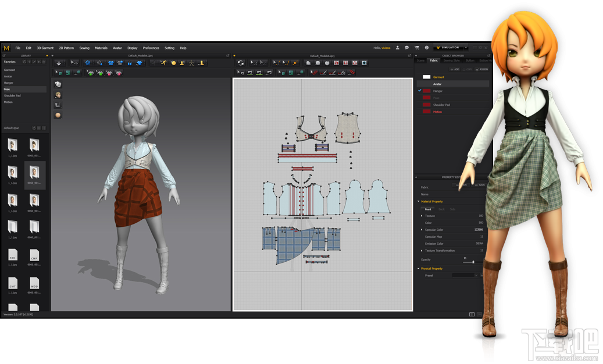Click the help question mark icon
603x364 pixels.
pyautogui.click(x=426, y=48)
